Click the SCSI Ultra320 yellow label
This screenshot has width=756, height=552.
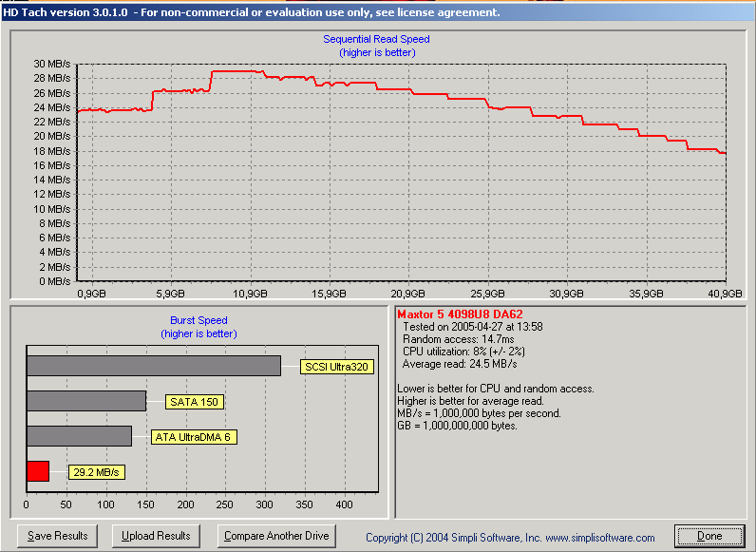(x=335, y=367)
